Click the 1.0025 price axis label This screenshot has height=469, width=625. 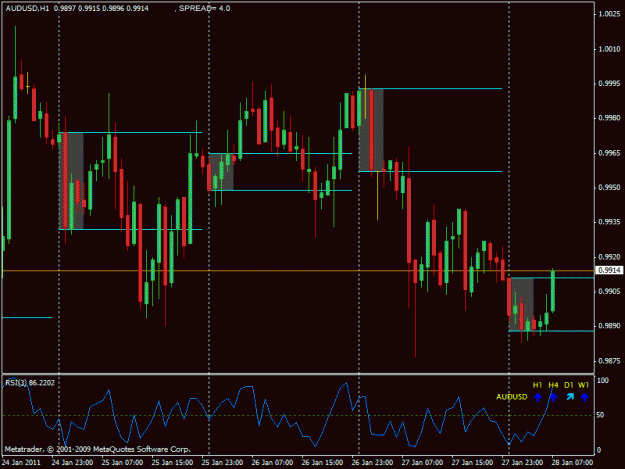(609, 14)
